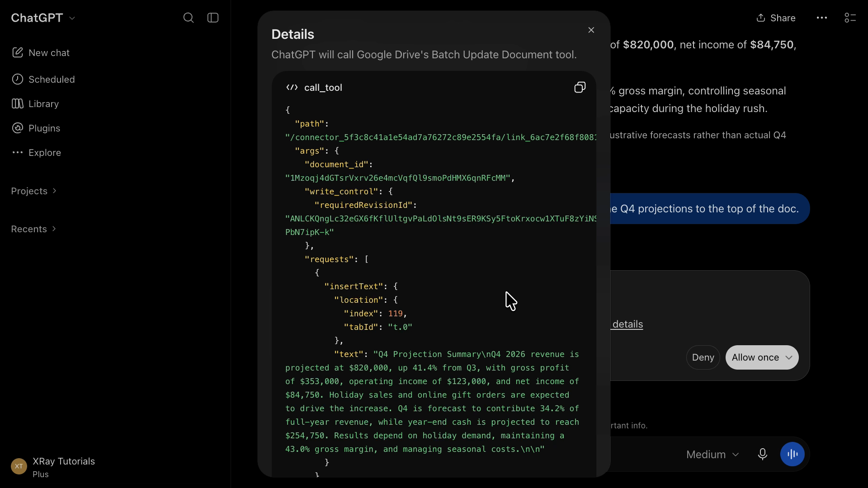Click the microphone dictation icon
The height and width of the screenshot is (488, 868).
[763, 455]
